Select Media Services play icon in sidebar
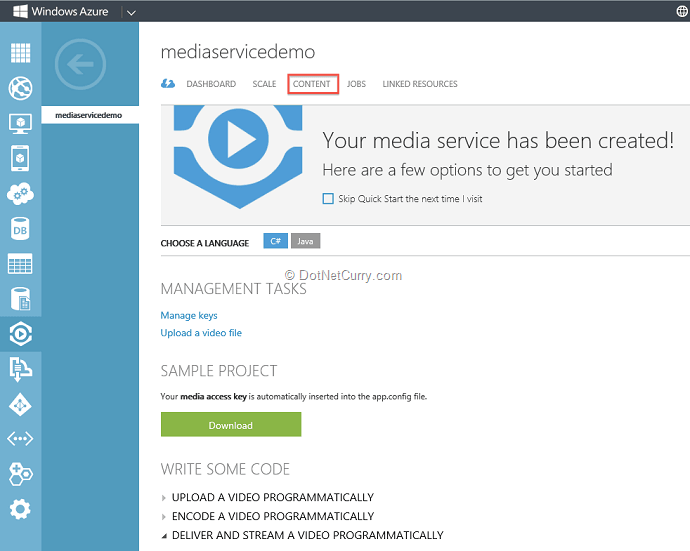 click(x=20, y=334)
